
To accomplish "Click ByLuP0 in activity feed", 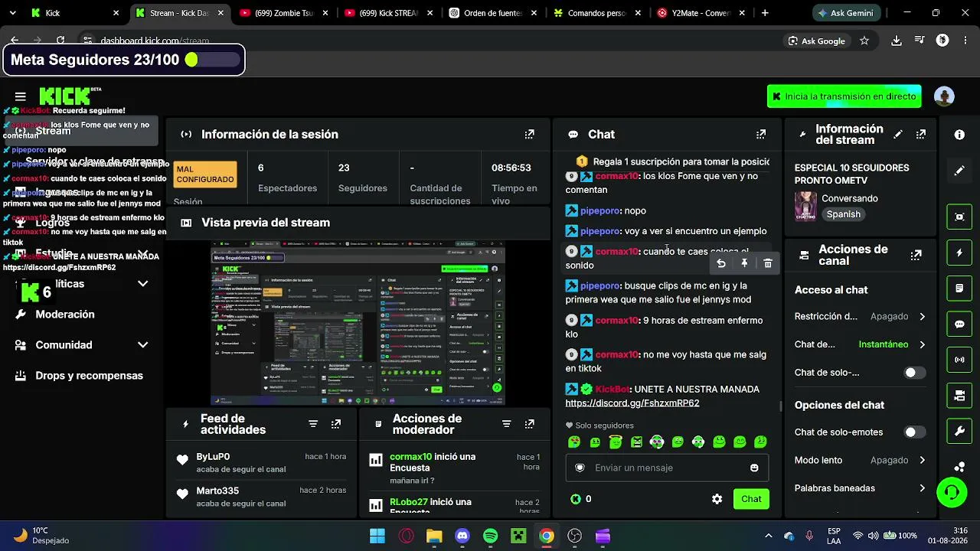I will tap(213, 457).
